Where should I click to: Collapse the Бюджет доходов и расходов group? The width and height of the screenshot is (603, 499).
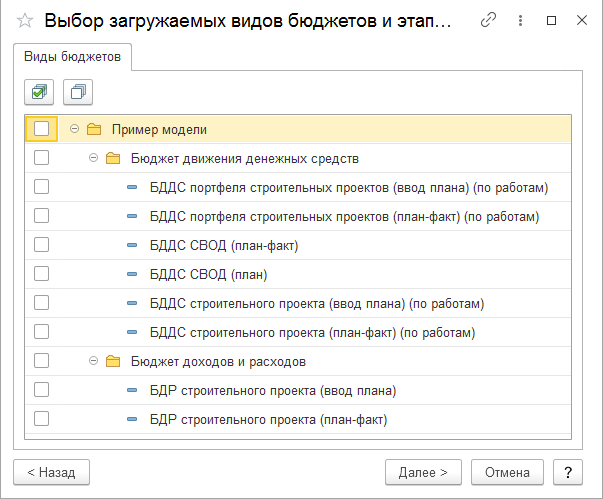tap(93, 361)
